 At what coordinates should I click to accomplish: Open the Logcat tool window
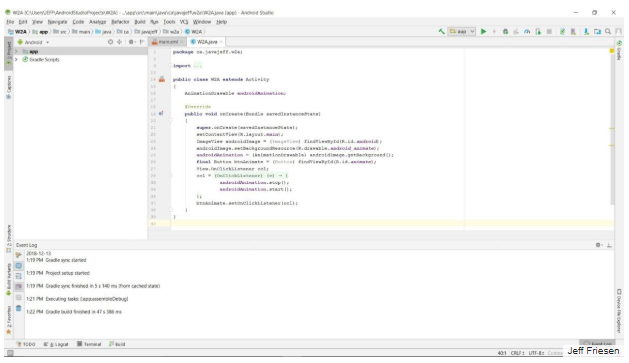coord(56,344)
